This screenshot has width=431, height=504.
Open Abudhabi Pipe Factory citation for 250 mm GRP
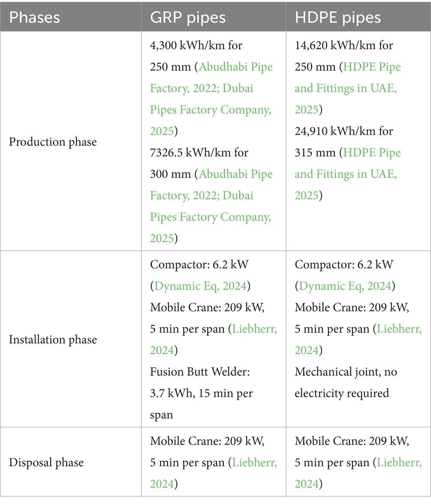235,67
